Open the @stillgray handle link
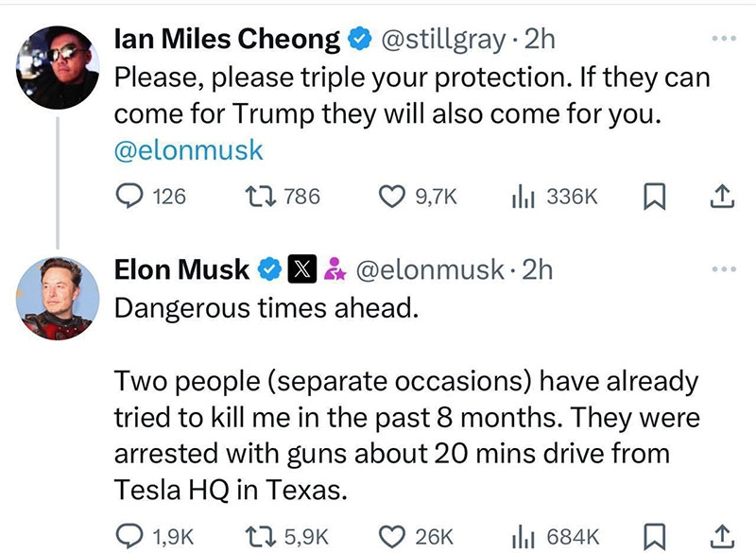 pos(442,39)
